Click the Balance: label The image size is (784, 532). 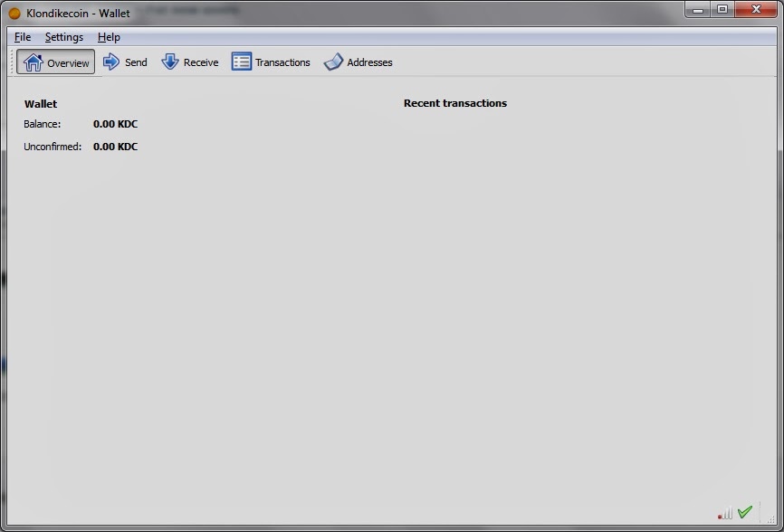[42, 124]
